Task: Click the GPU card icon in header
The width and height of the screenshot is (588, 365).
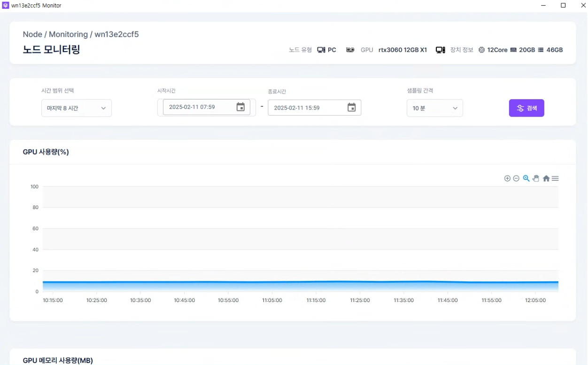Action: coord(350,50)
